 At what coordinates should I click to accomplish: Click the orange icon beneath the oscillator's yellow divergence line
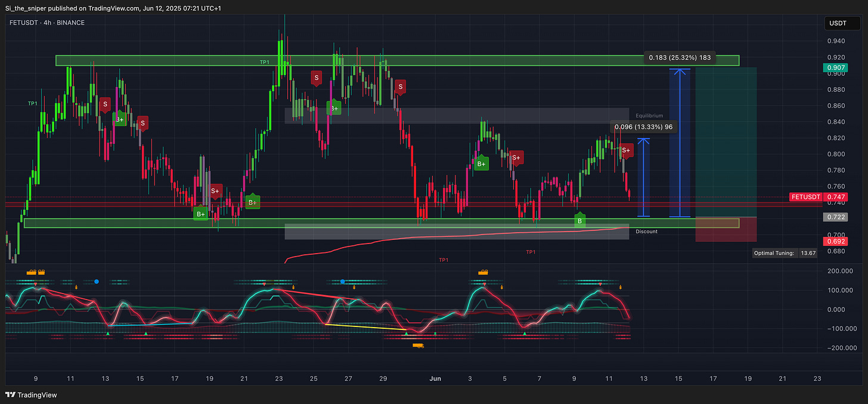pos(418,346)
